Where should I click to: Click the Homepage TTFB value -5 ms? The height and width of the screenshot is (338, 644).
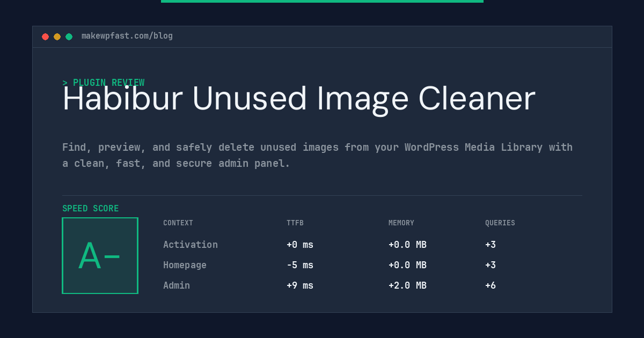300,265
